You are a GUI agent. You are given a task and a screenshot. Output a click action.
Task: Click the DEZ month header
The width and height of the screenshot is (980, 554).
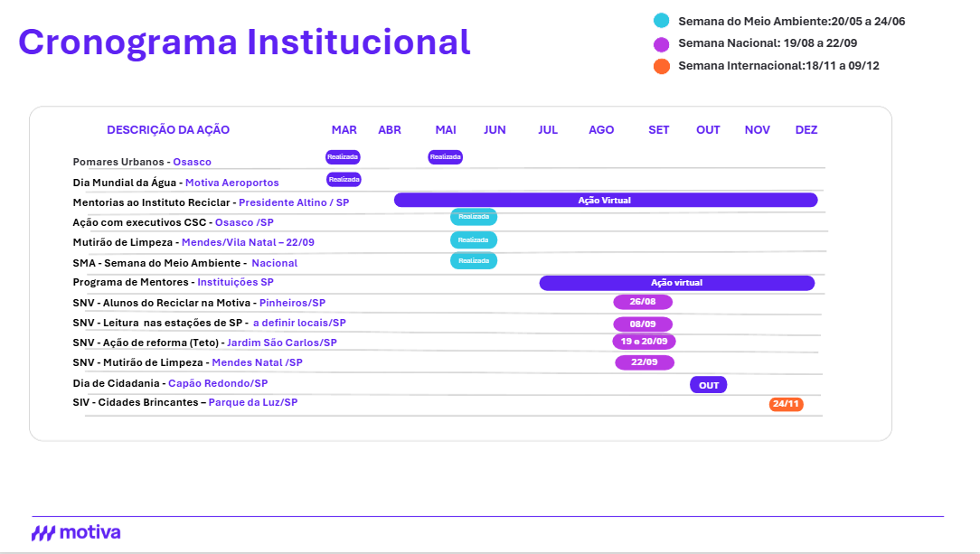[x=806, y=130]
